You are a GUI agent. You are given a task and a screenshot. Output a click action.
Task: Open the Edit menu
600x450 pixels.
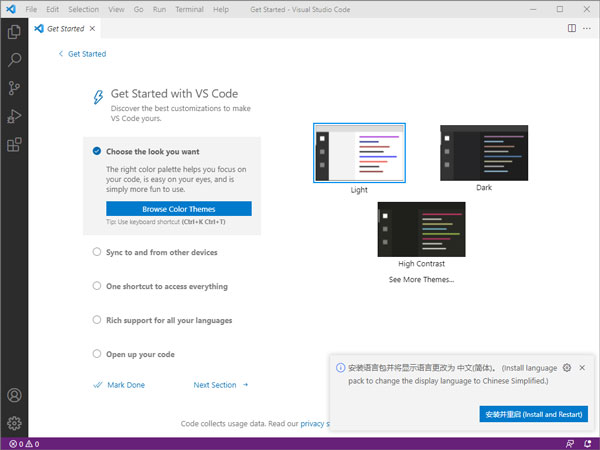tap(52, 9)
